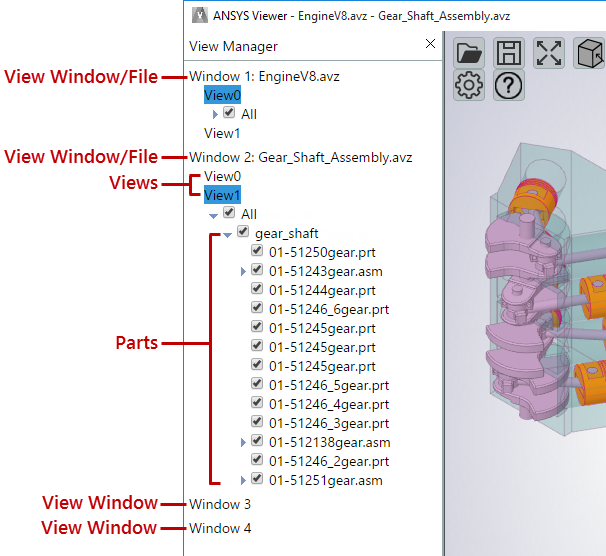Select Window 4 in View Manager

(220, 528)
